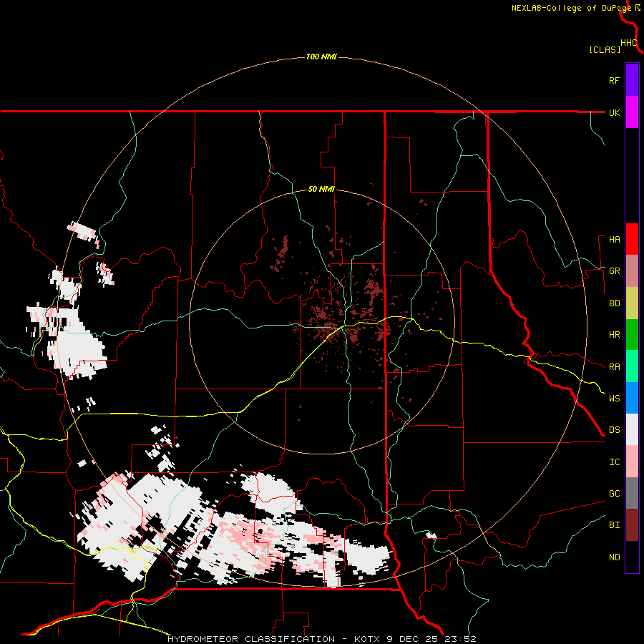Click the 9 DEC 25 date text
This screenshot has width=644, height=644.
click(x=413, y=639)
